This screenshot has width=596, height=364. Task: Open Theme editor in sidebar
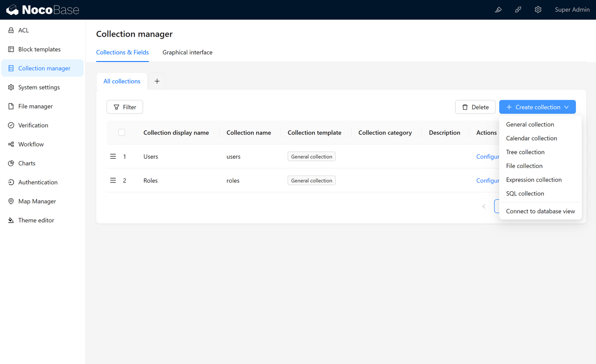point(42,221)
